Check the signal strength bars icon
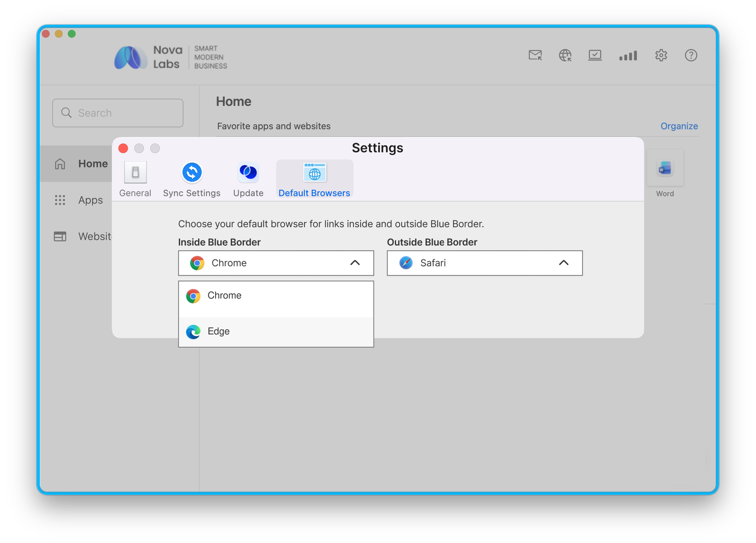Viewport: 756px width, 543px height. point(628,55)
